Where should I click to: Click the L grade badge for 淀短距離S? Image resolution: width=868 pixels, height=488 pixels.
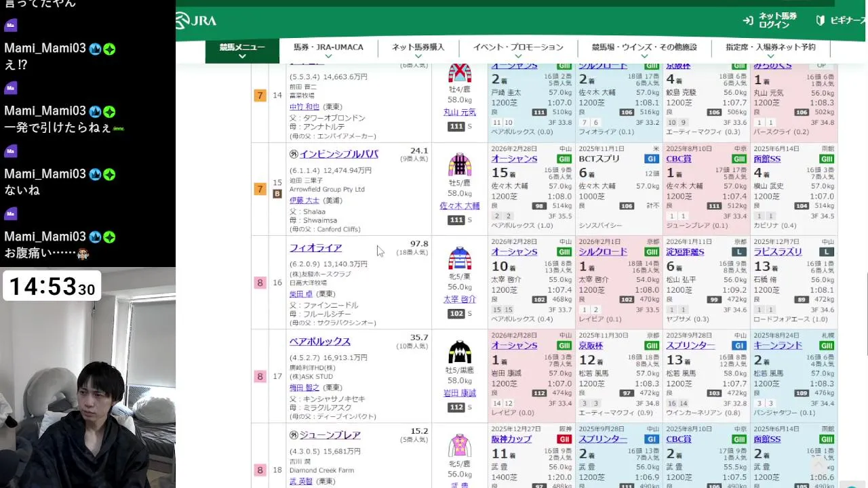coord(739,252)
